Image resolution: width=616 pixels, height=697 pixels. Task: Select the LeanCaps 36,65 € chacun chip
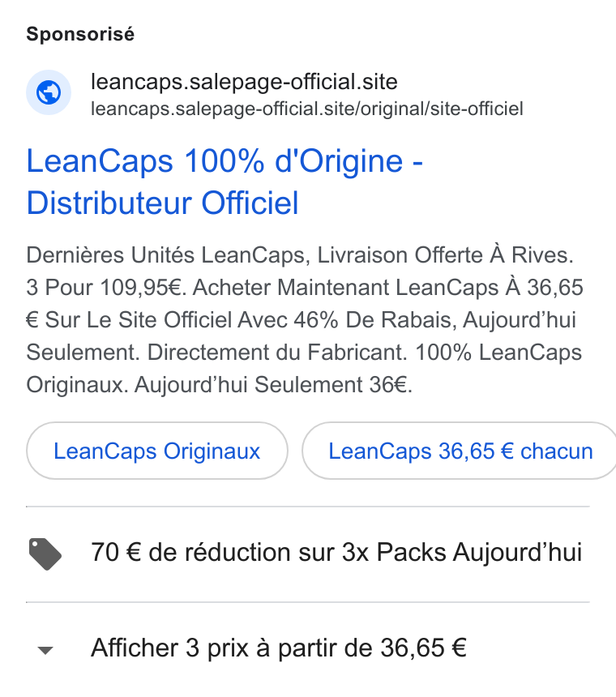[x=460, y=451]
